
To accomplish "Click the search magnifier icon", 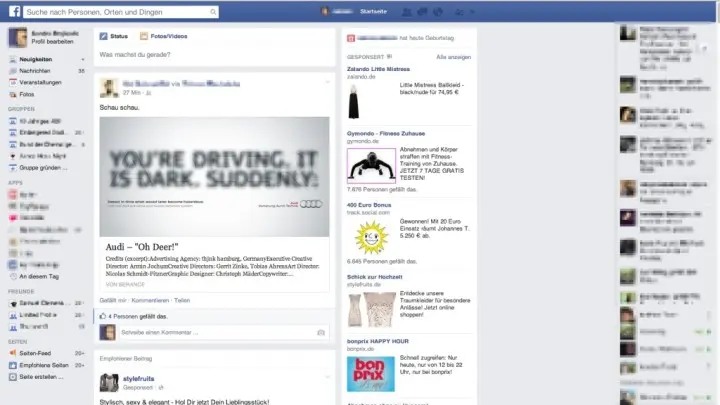I will (x=213, y=12).
